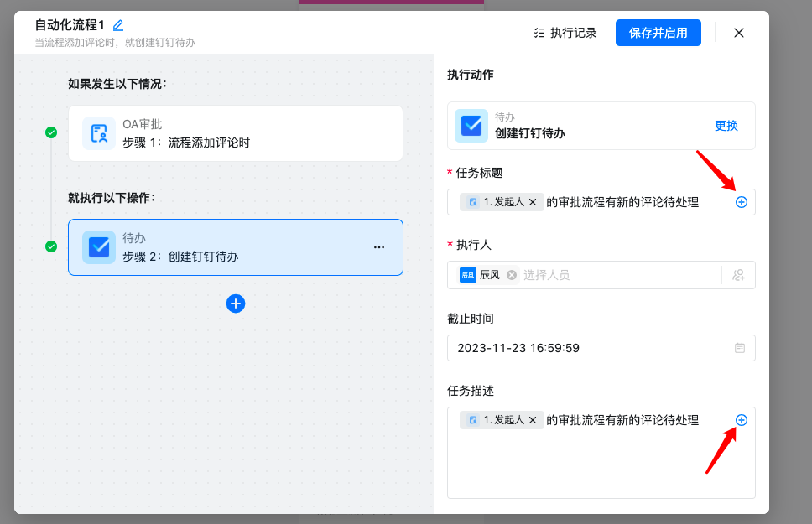Image resolution: width=812 pixels, height=524 pixels.
Task: Click 保存并启用 button
Action: tap(658, 33)
